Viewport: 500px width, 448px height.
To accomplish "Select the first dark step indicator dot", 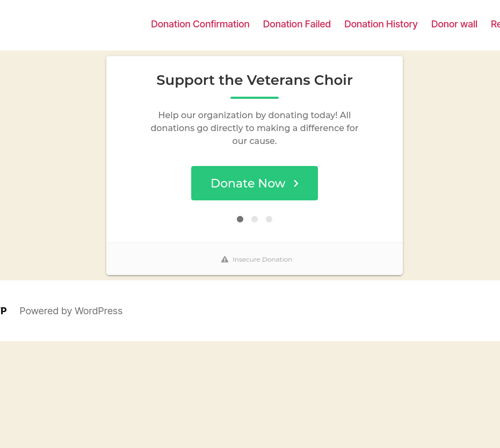I will pyautogui.click(x=240, y=219).
